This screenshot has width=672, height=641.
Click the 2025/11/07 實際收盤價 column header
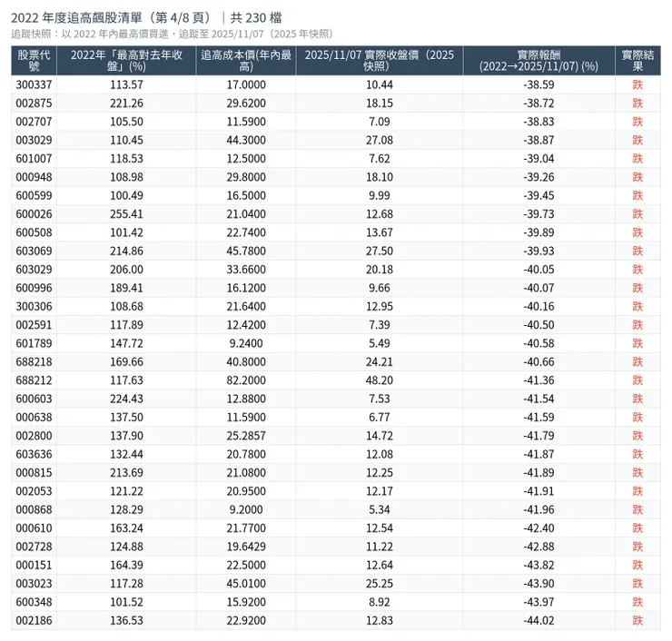pos(380,61)
